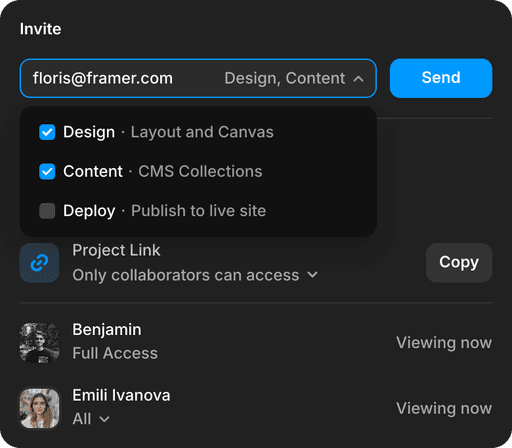Click Benjamin's avatar photo
The image size is (512, 448).
39,343
